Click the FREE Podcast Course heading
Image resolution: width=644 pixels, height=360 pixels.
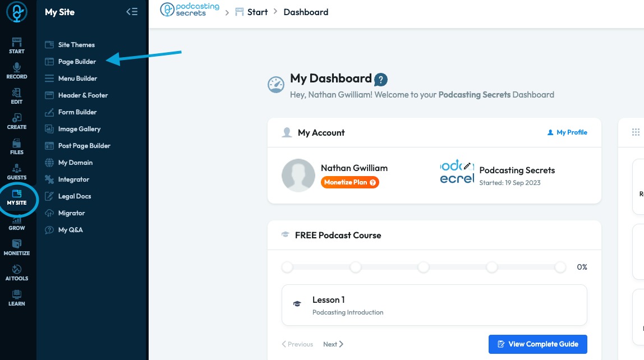tap(338, 235)
